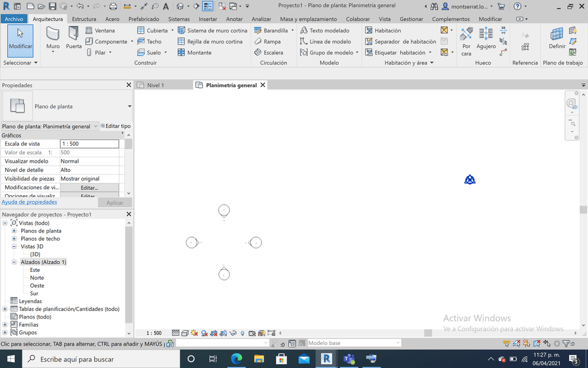This screenshot has height=368, width=588.
Task: Close the Planimetría general tab
Action: 263,85
